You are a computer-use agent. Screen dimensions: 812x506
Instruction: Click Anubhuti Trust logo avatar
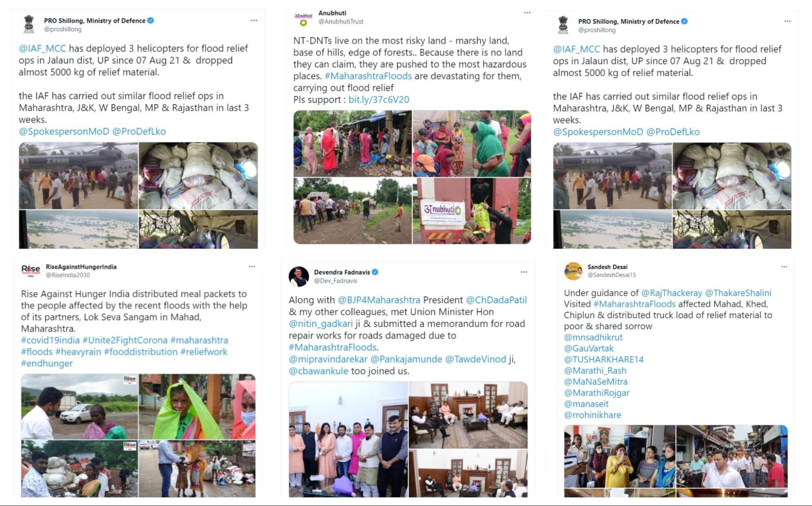pyautogui.click(x=303, y=18)
